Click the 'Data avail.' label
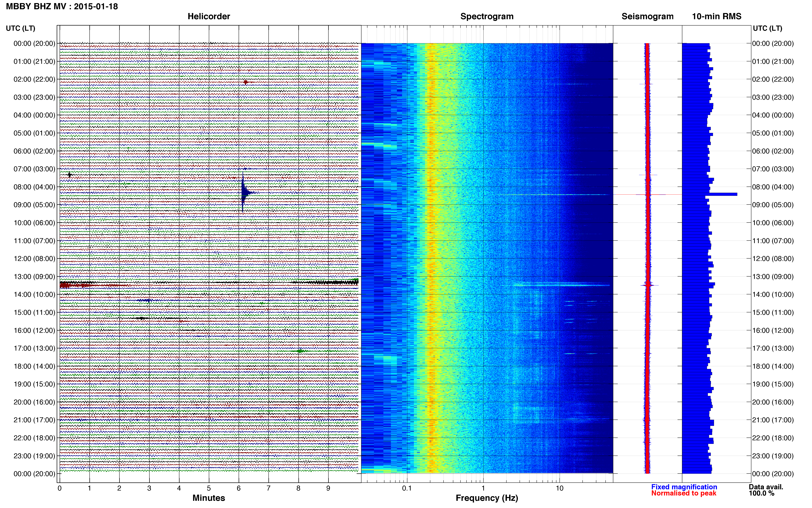This screenshot has width=812, height=508. coord(766,487)
